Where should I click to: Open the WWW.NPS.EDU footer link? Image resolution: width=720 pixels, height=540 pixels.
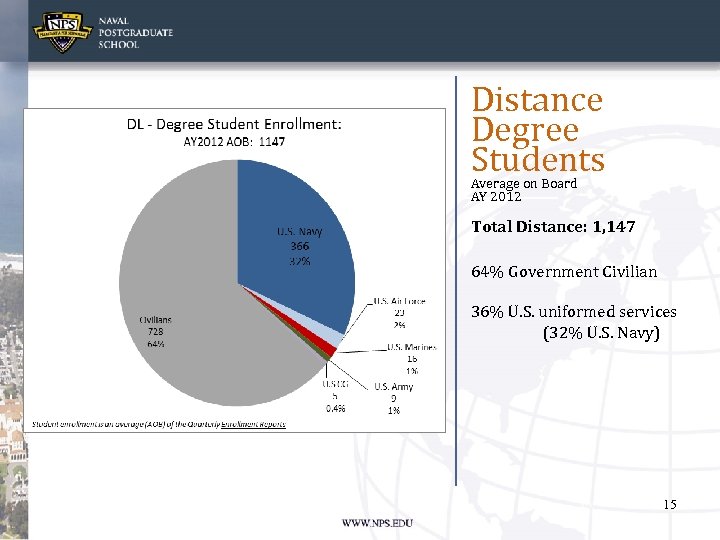[x=377, y=523]
